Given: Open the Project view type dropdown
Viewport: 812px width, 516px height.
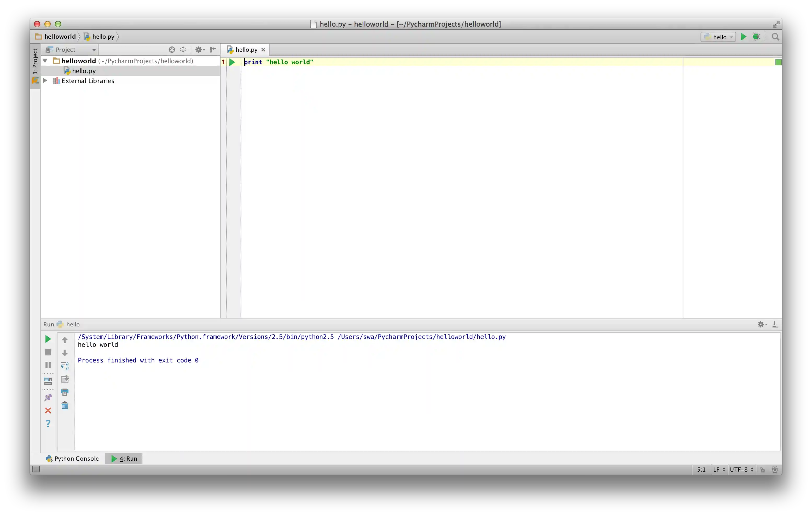Looking at the screenshot, I should click(x=71, y=50).
